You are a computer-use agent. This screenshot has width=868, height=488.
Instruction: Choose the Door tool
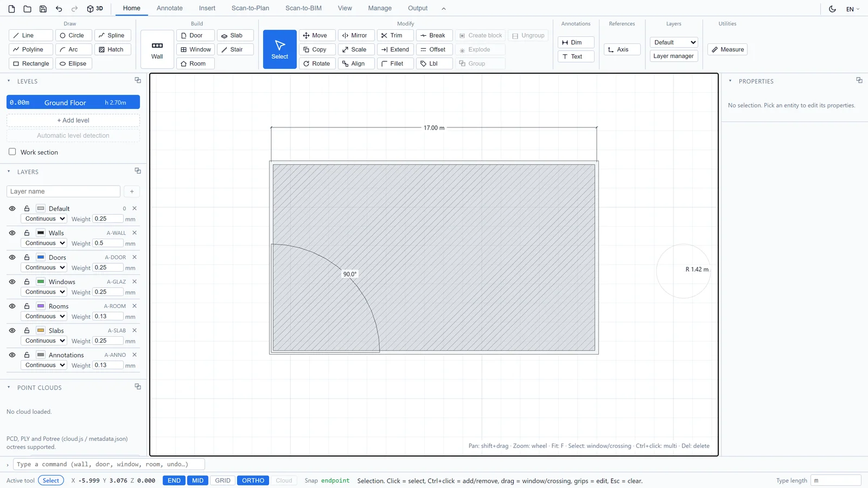pos(195,35)
